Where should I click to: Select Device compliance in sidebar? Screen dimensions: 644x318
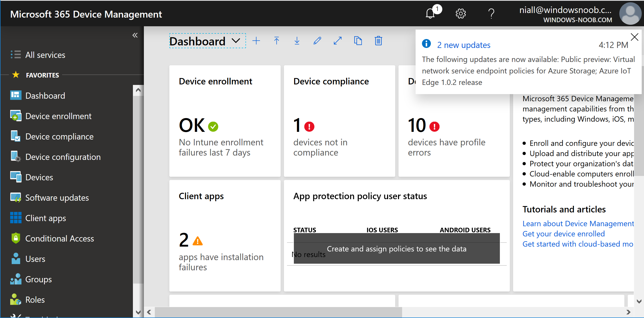(59, 136)
